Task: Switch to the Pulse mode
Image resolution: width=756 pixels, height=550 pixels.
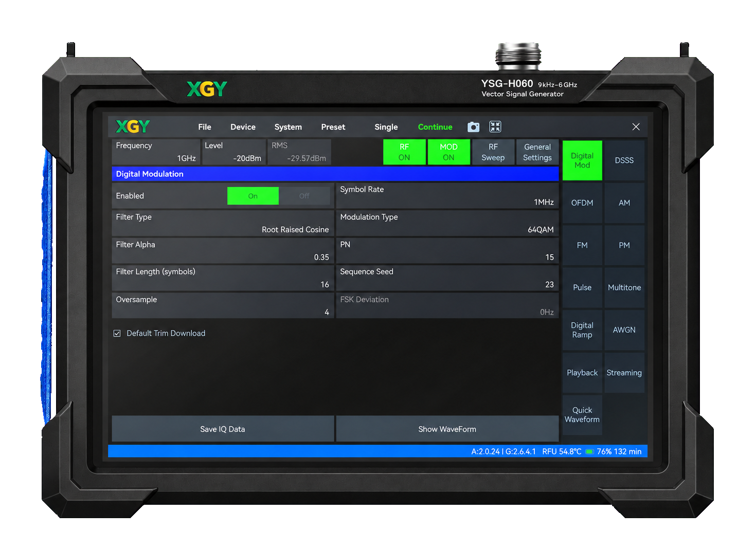Action: click(582, 288)
